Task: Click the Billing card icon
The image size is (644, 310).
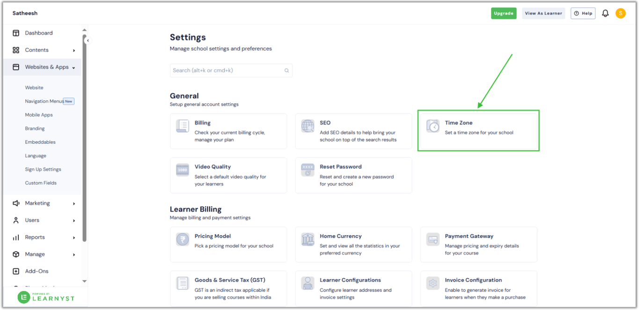Action: click(183, 126)
